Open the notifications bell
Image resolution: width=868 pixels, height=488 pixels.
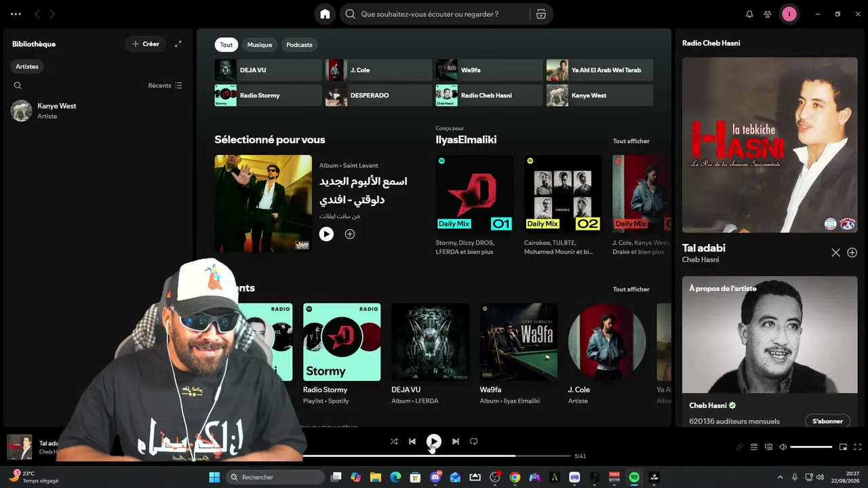pyautogui.click(x=749, y=14)
